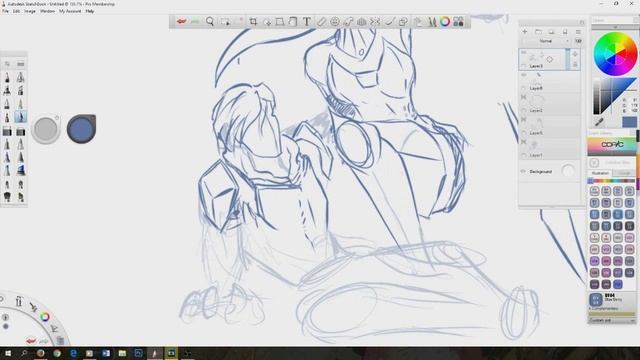Screen dimensions: 640x360
Task: Click the Add Image icon in the layer panel
Action: (551, 31)
